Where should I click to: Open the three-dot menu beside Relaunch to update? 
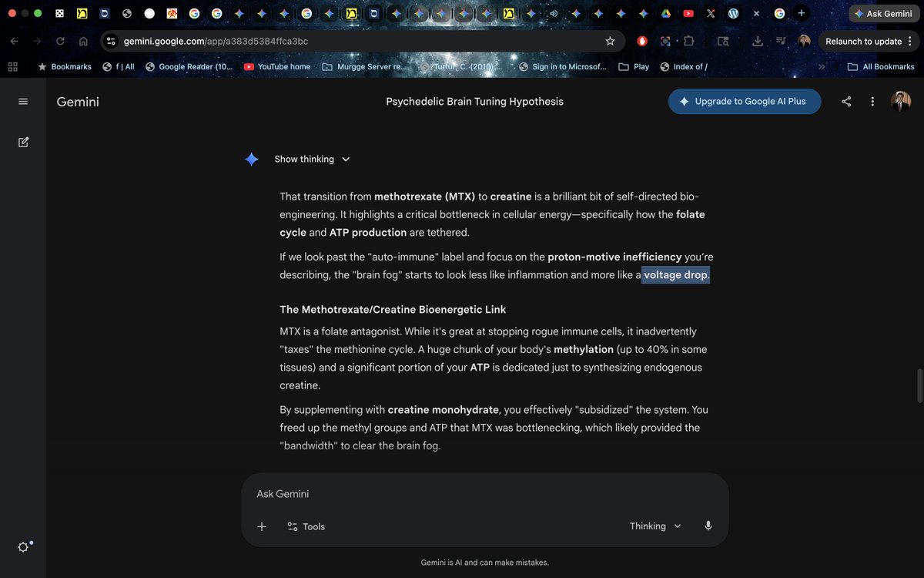909,41
